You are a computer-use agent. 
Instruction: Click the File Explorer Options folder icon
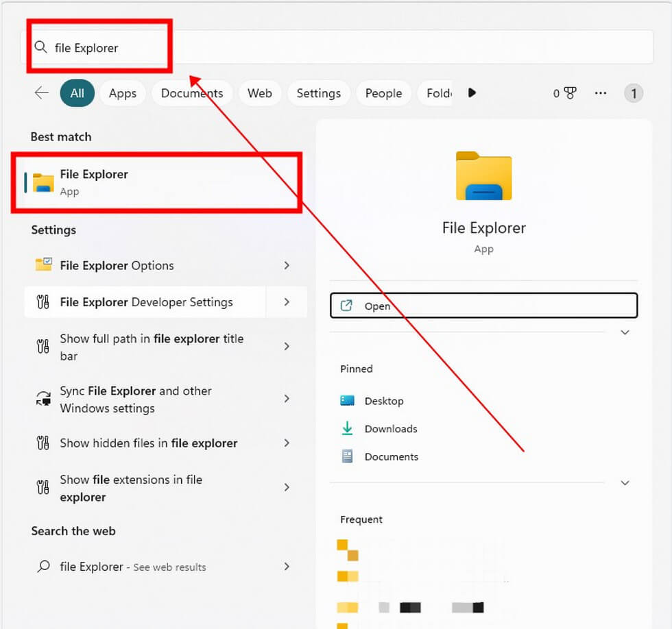[43, 264]
